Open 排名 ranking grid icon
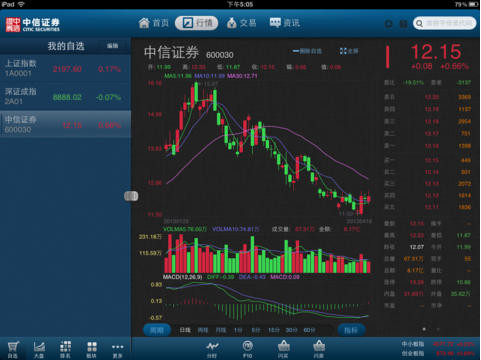 [x=65, y=349]
